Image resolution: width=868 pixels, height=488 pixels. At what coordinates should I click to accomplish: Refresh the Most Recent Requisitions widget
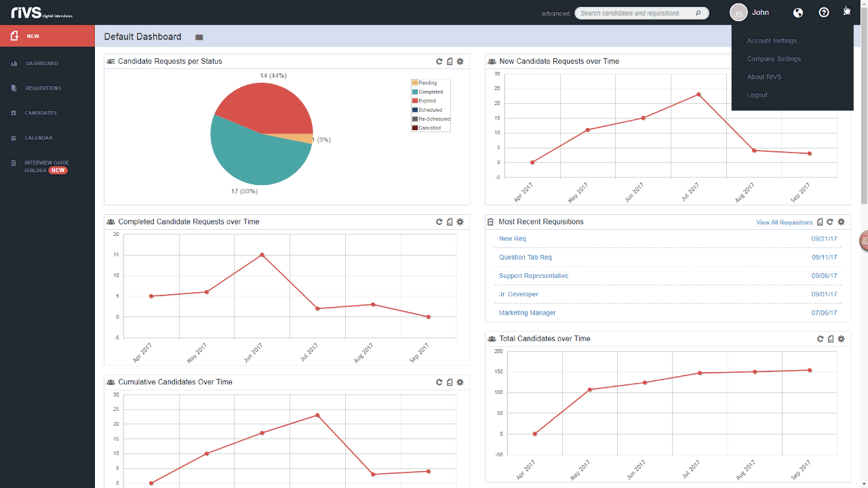(830, 222)
